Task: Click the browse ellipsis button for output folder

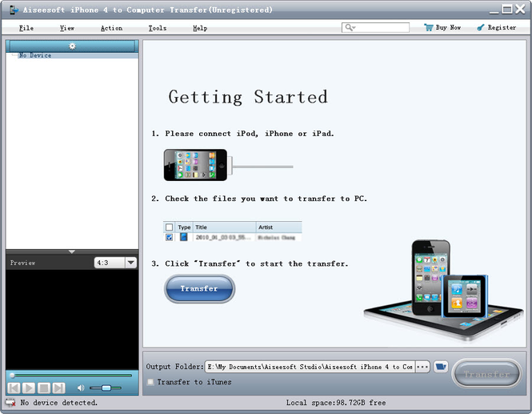Action: 422,367
